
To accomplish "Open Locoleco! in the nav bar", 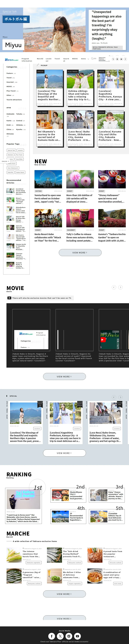I will (x=49, y=60).
